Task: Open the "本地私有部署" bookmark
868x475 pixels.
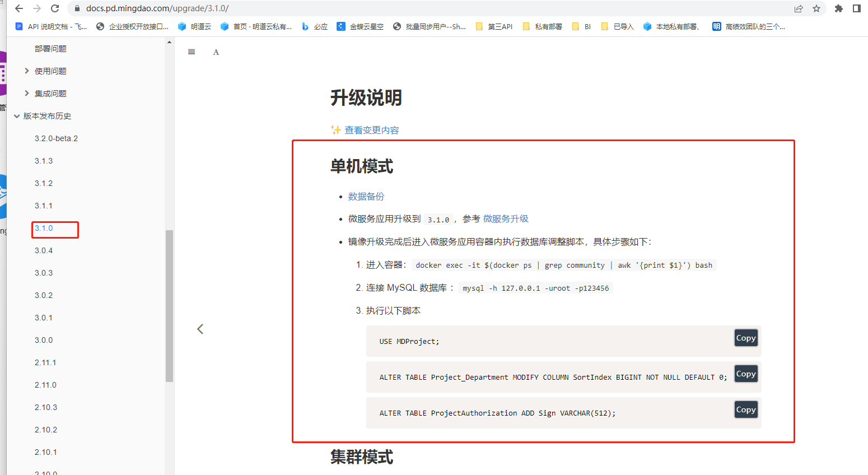Action: pos(672,26)
